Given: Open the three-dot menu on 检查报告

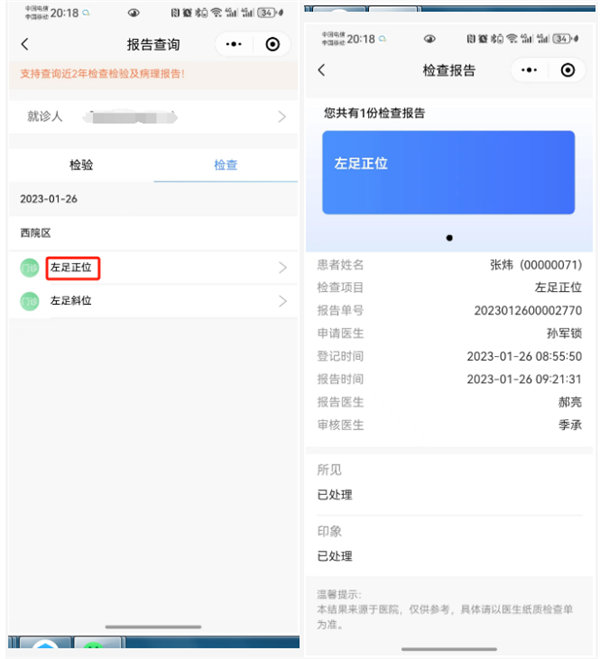Looking at the screenshot, I should click(529, 70).
